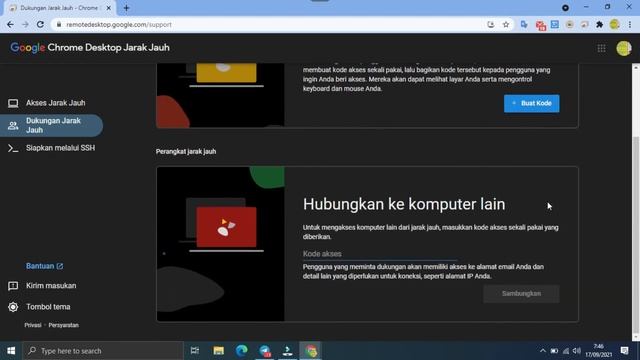Open the Google apps grid icon
Screen dimensions: 640x360
click(601, 48)
